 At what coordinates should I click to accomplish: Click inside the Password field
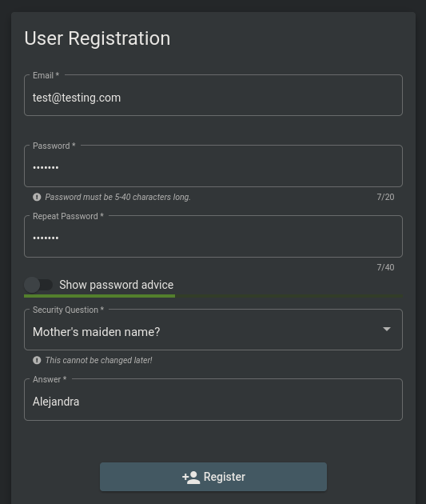(213, 166)
